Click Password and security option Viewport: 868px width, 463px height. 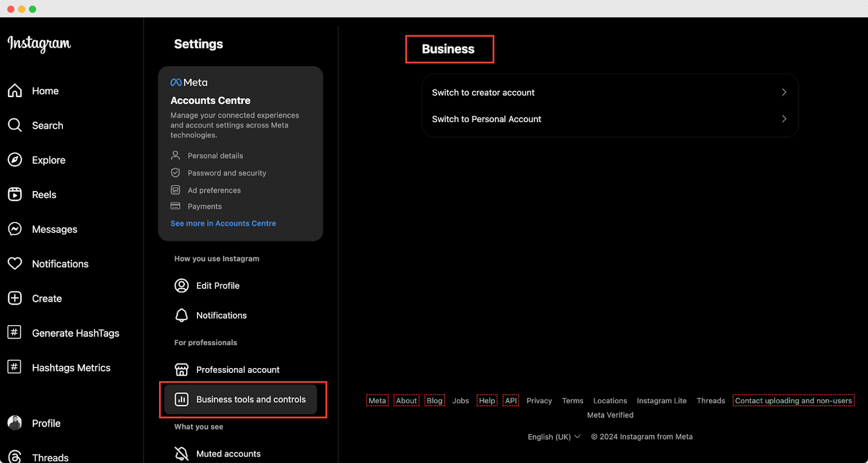[x=227, y=173]
